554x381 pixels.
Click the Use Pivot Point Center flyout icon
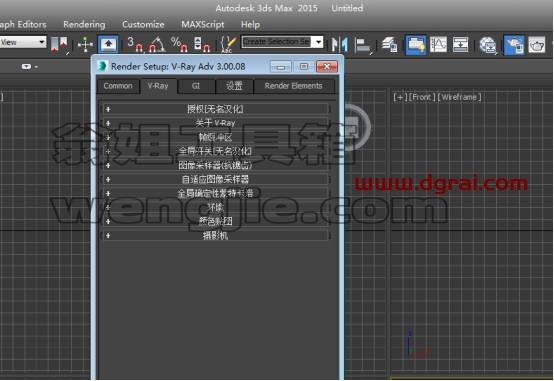[x=59, y=45]
